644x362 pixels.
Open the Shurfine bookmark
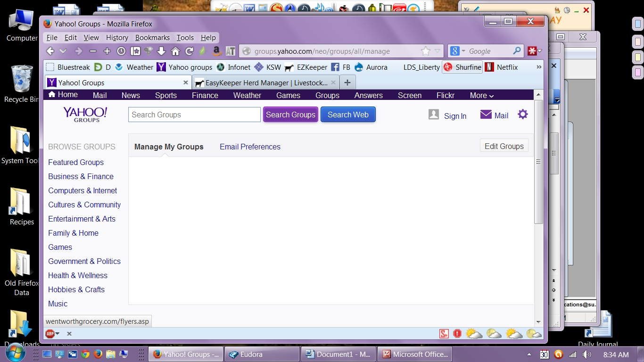click(x=462, y=67)
